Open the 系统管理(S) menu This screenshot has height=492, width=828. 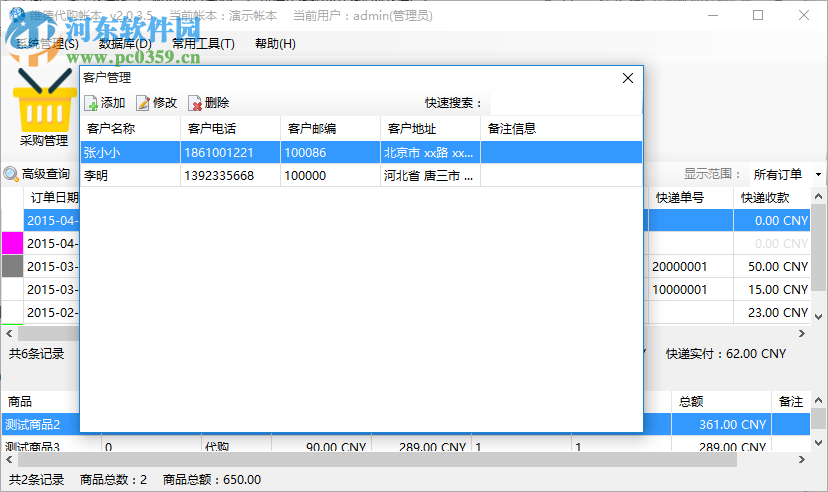48,44
